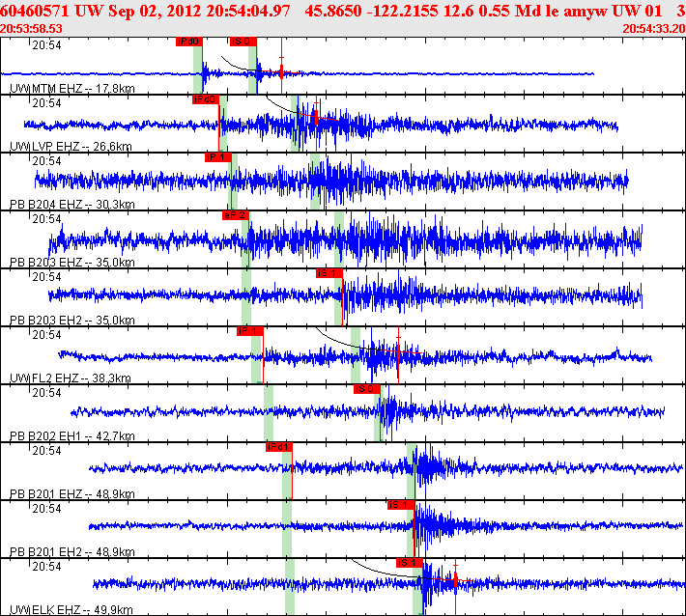Select the iP 1 pick flag on PB B204 trace
The width and height of the screenshot is (686, 616).
click(x=217, y=157)
